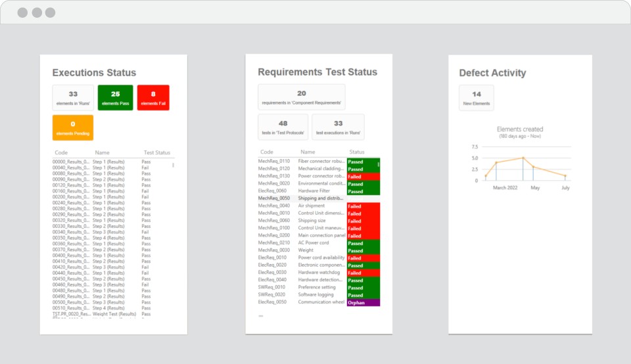This screenshot has height=364, width=631.
Task: Click the Code header in Requirements Test Status table
Action: (x=267, y=152)
